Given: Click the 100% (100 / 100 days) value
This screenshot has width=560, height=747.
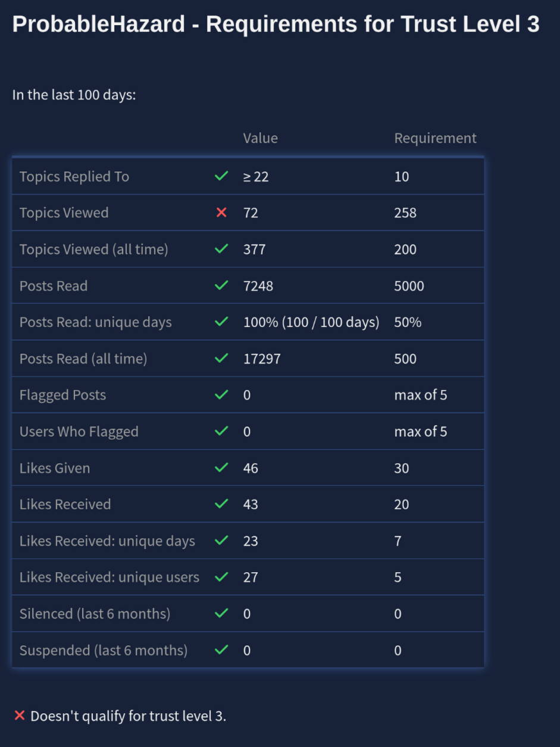Looking at the screenshot, I should coord(311,322).
